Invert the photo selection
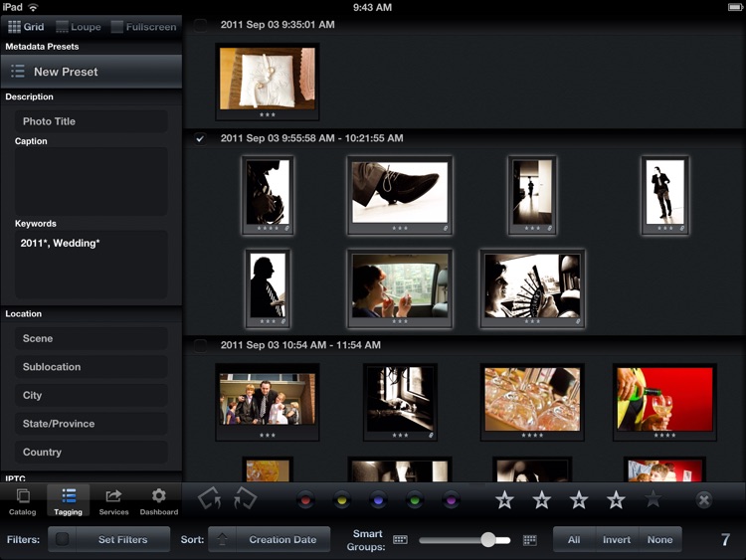The height and width of the screenshot is (560, 746). point(617,539)
